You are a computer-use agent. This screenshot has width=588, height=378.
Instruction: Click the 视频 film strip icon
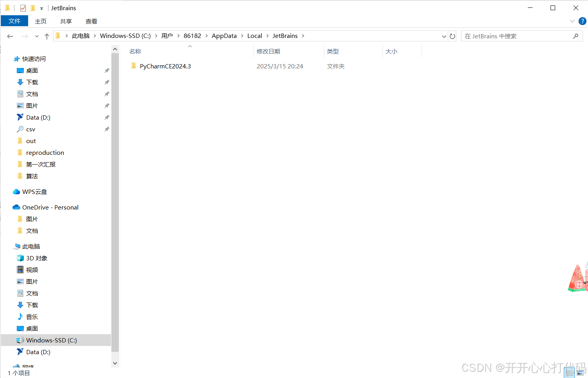[20, 270]
